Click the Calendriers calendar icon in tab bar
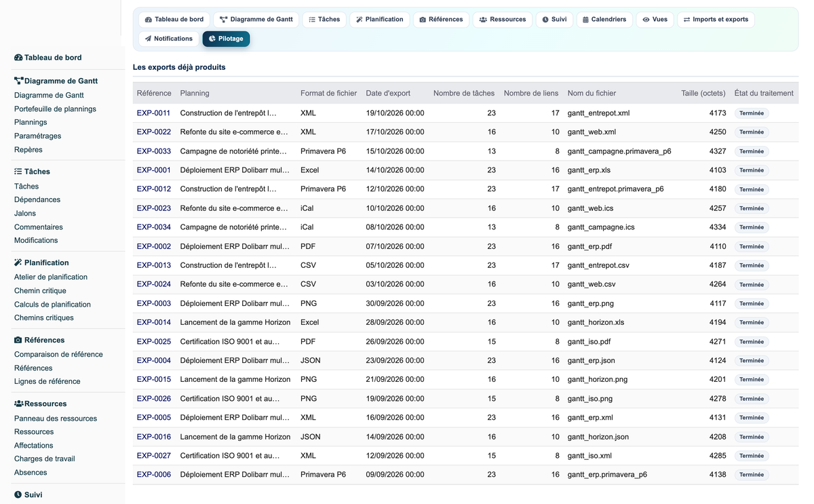 (x=585, y=20)
